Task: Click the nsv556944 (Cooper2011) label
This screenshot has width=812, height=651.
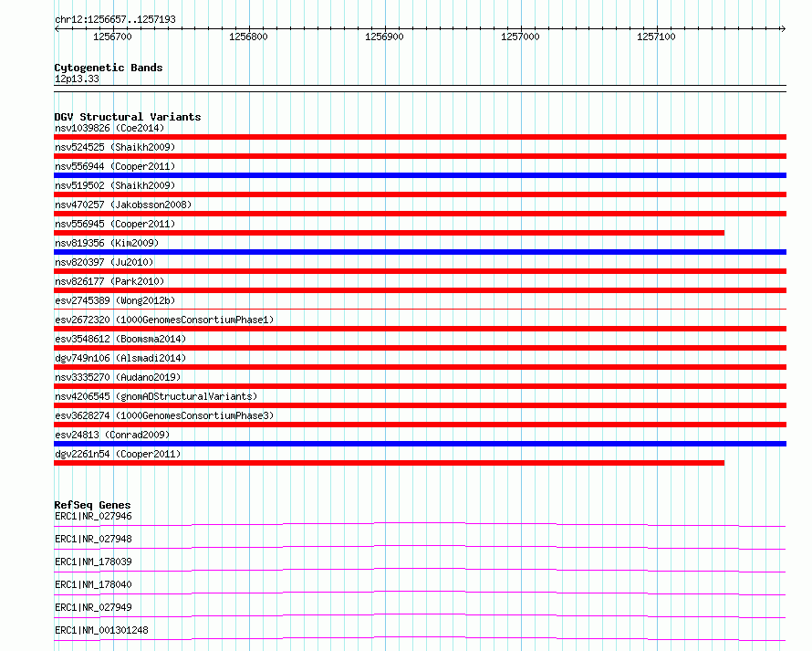Action: pos(115,166)
